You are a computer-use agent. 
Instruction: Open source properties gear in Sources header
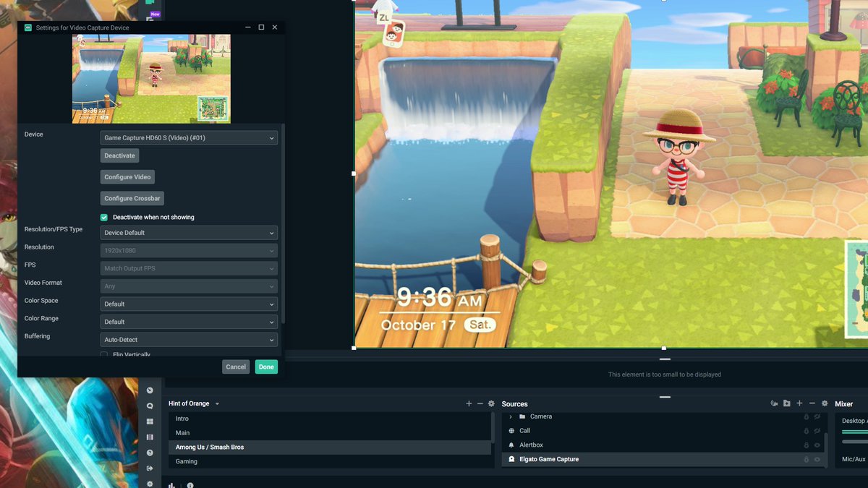[x=824, y=403]
